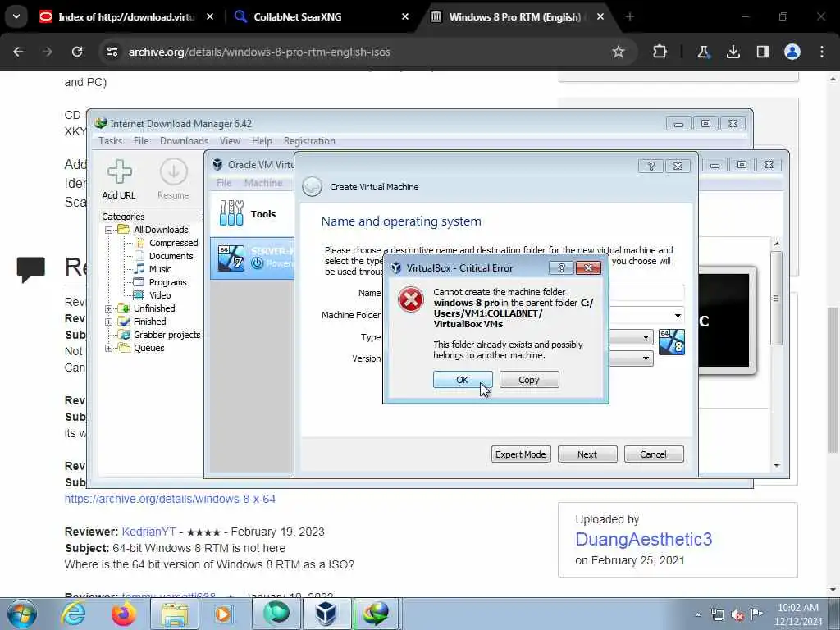Select Documents category in IDM

(x=171, y=256)
